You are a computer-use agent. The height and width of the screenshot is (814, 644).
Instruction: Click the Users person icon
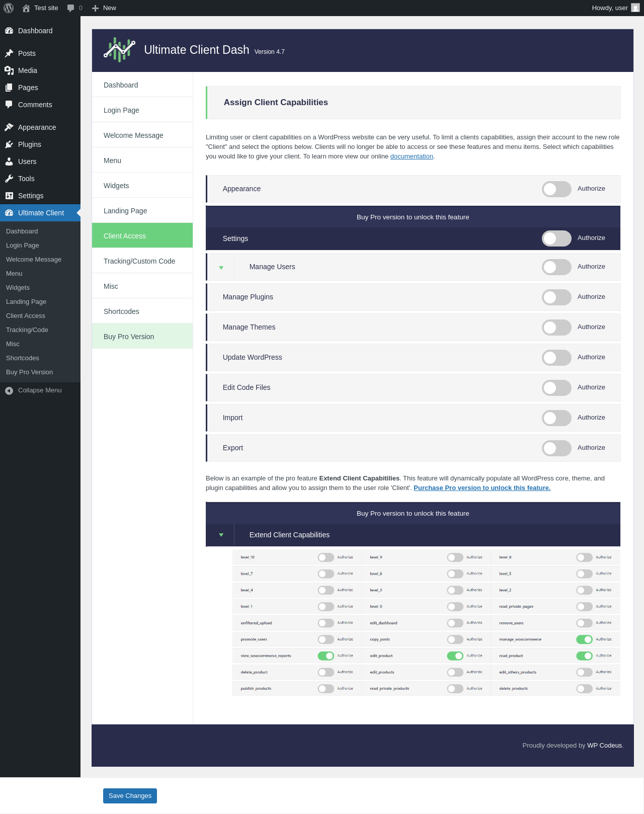pos(9,161)
